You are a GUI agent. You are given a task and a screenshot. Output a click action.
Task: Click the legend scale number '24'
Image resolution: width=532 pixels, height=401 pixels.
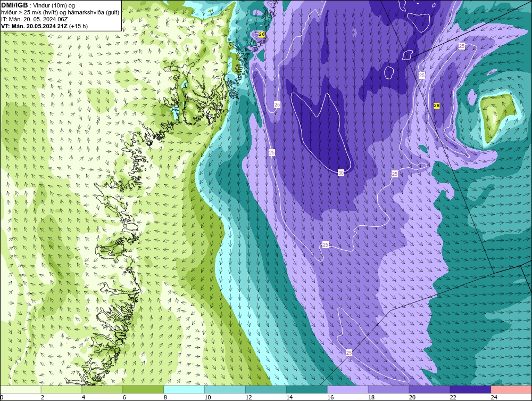point(494,397)
